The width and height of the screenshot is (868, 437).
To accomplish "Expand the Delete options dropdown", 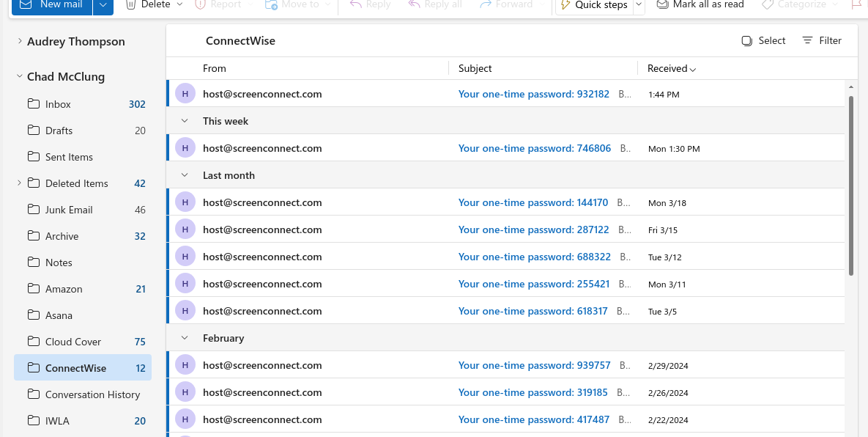I will coord(179,5).
